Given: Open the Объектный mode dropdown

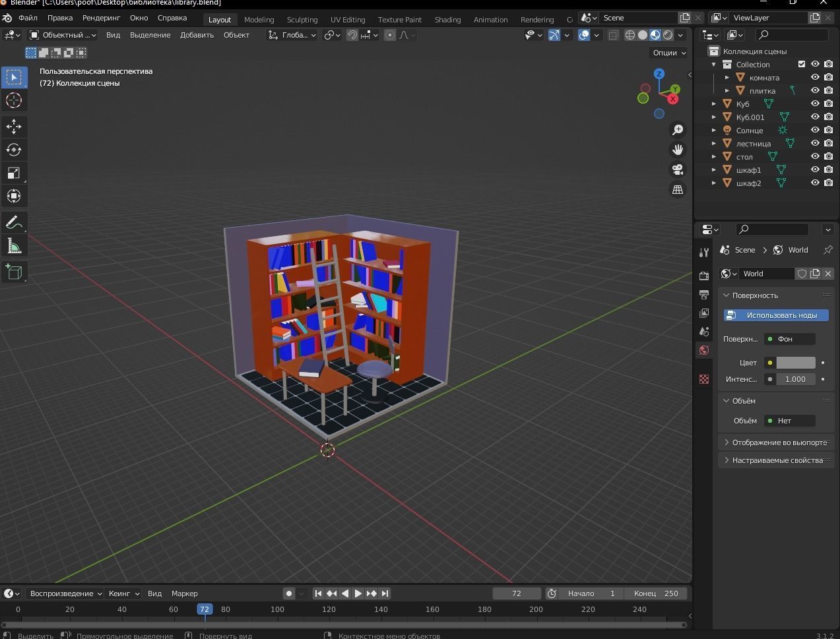Looking at the screenshot, I should 63,35.
